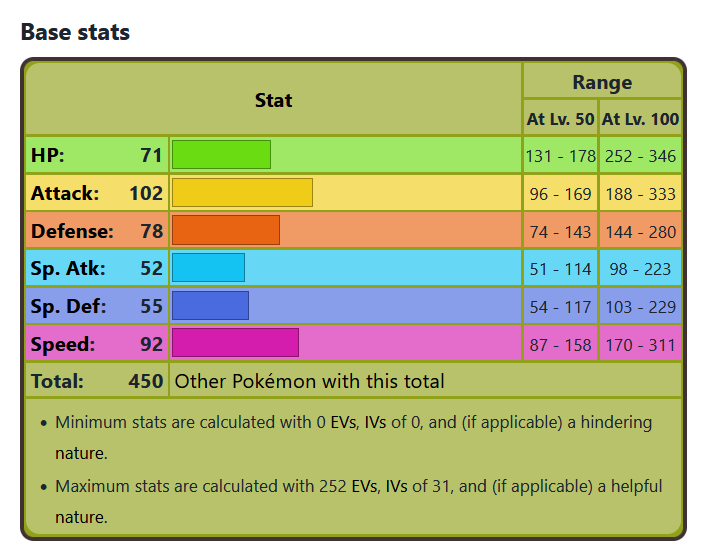Screen dimensions: 703x546
Task: Open "Other Pokémon with this total" link
Action: coord(309,381)
